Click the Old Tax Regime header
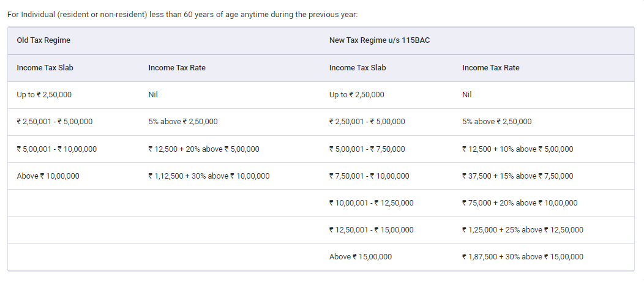Screen dimensions: 644x282 [x=43, y=40]
